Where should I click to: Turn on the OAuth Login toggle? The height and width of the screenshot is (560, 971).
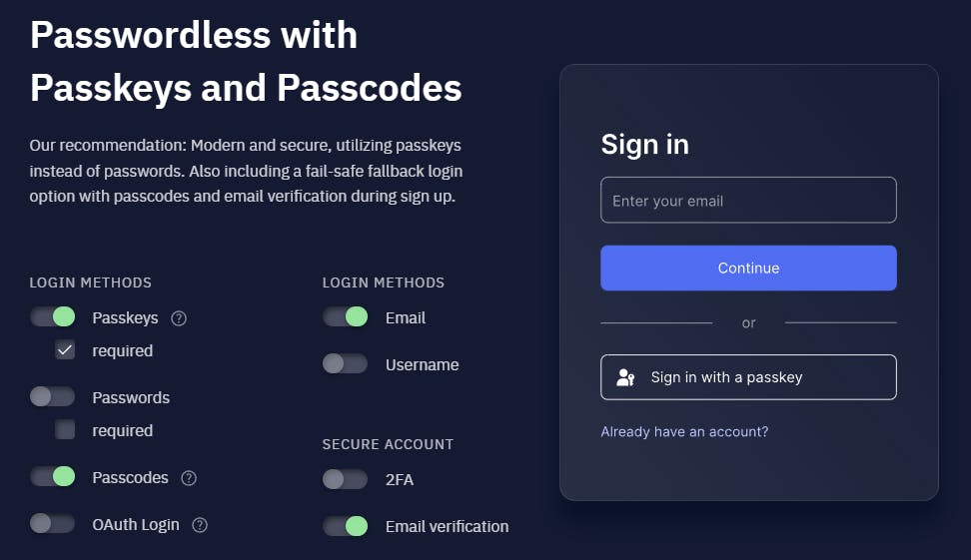pos(53,524)
